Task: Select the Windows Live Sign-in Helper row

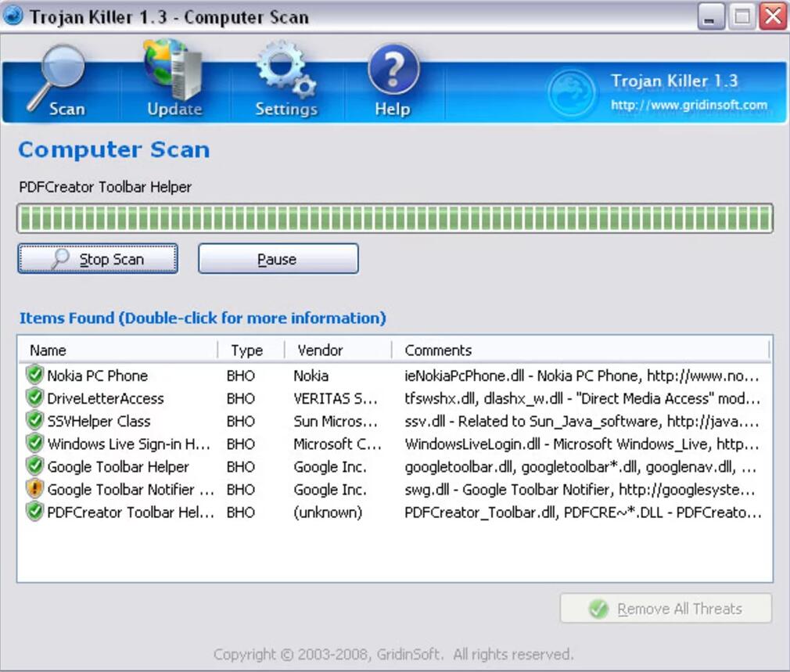Action: (x=129, y=444)
